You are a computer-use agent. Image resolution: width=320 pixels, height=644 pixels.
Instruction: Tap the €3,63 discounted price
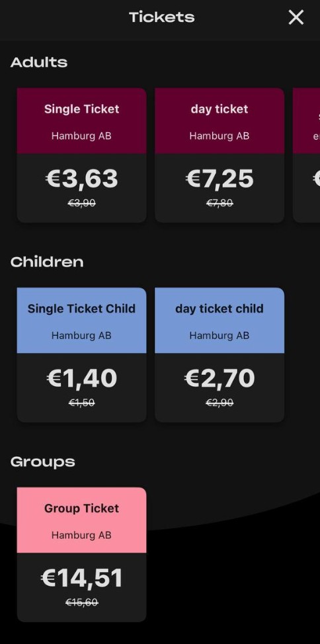pos(81,179)
